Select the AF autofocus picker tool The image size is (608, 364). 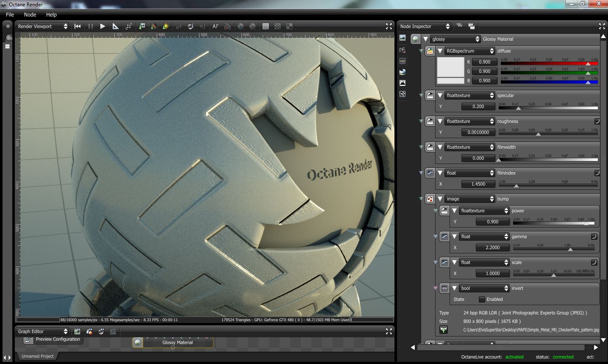(216, 26)
